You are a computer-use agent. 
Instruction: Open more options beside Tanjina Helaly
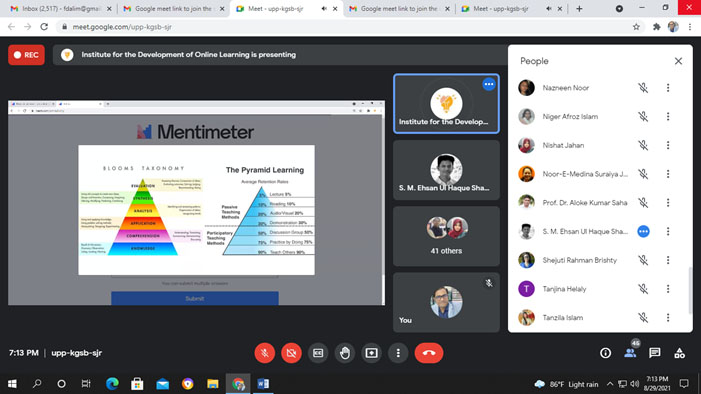(668, 289)
